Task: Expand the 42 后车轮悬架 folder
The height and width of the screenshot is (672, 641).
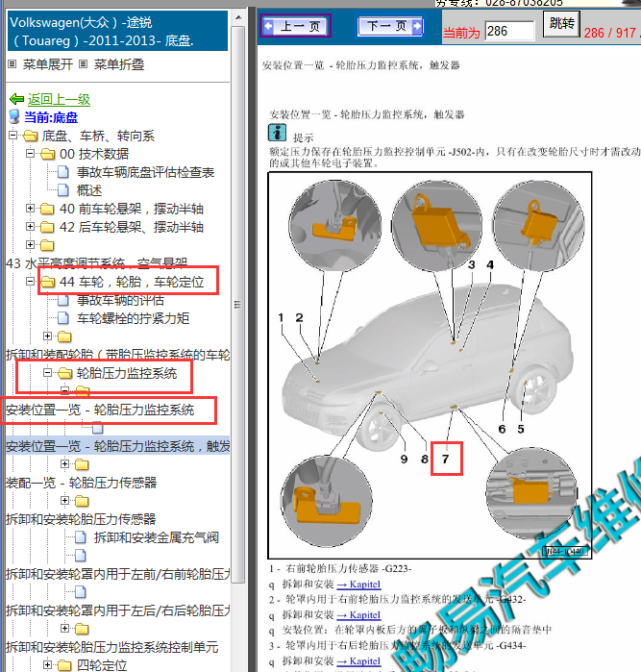Action: coord(30,226)
